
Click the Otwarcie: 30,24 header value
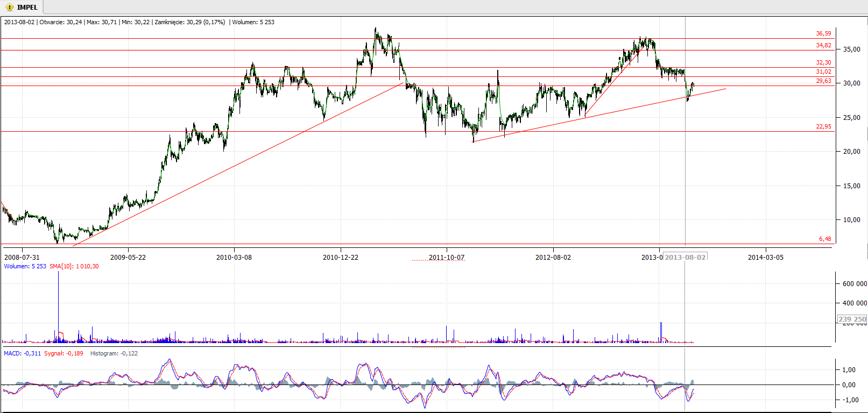(x=61, y=22)
